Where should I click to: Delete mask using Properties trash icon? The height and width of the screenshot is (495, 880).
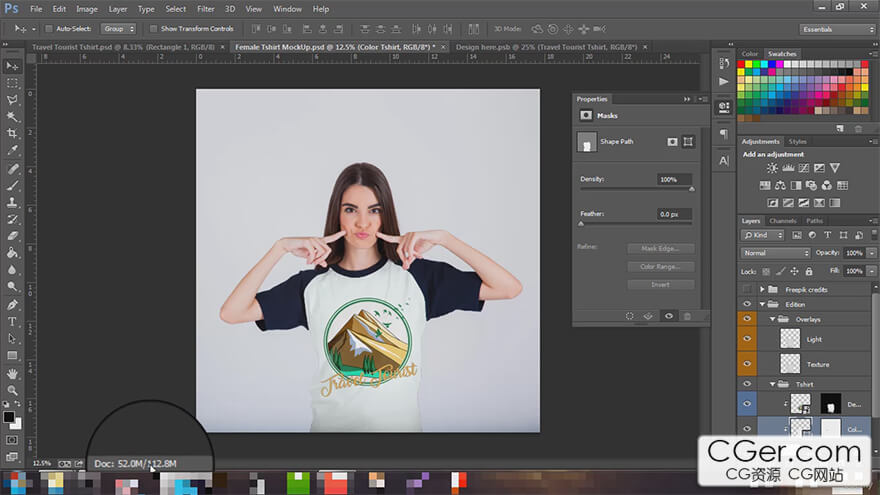point(687,316)
